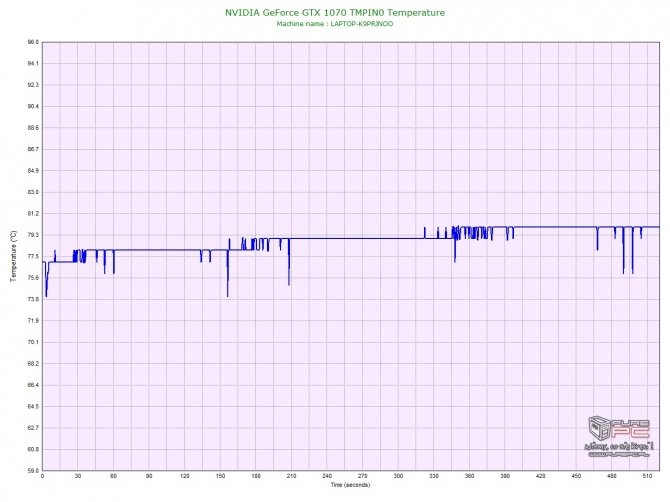Select the 480 seconds time tick

611,476
